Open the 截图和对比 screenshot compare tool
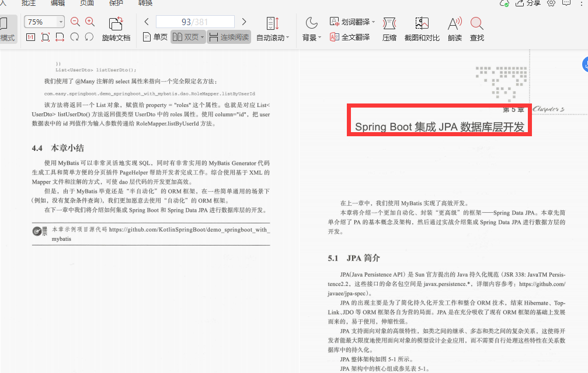Image resolution: width=588 pixels, height=373 pixels. (x=422, y=29)
